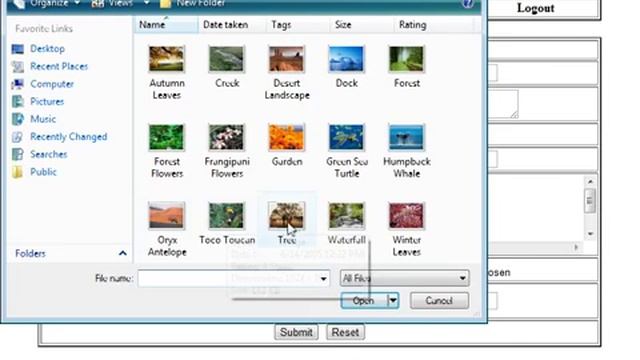Viewport: 640px width, 360px height.
Task: Expand the Folders pane
Action: [70, 253]
